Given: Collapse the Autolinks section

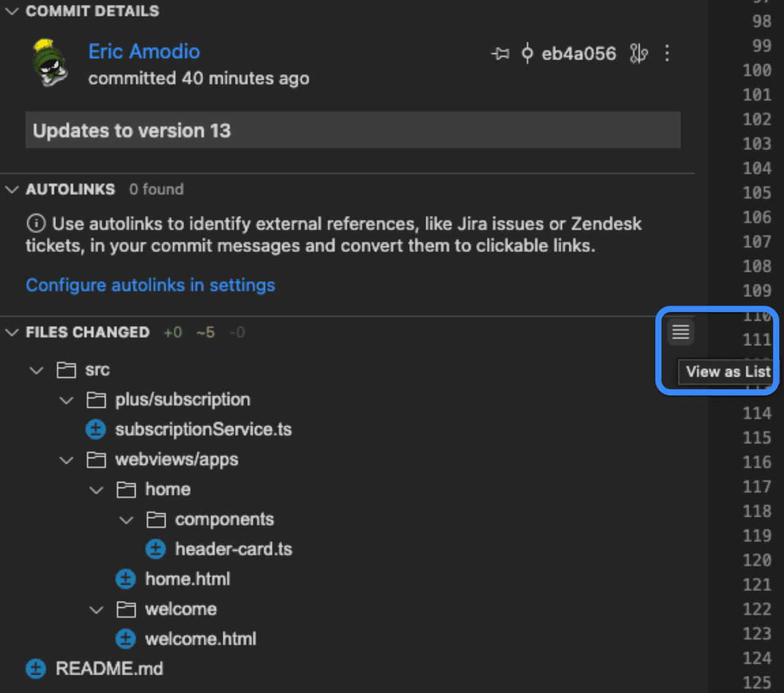Looking at the screenshot, I should point(12,190).
